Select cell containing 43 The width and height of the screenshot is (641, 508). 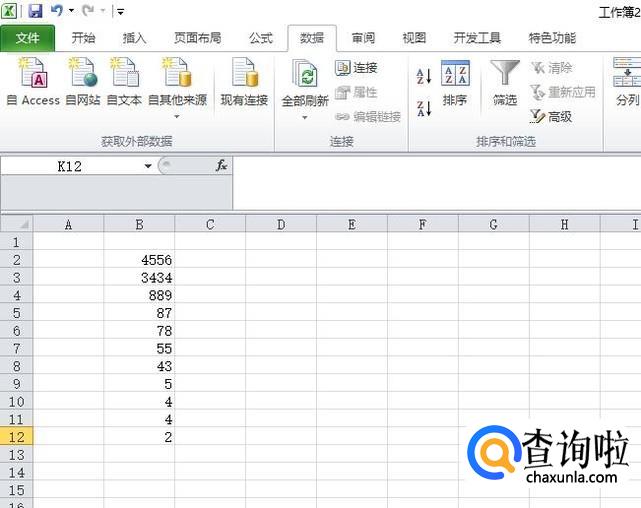(139, 366)
